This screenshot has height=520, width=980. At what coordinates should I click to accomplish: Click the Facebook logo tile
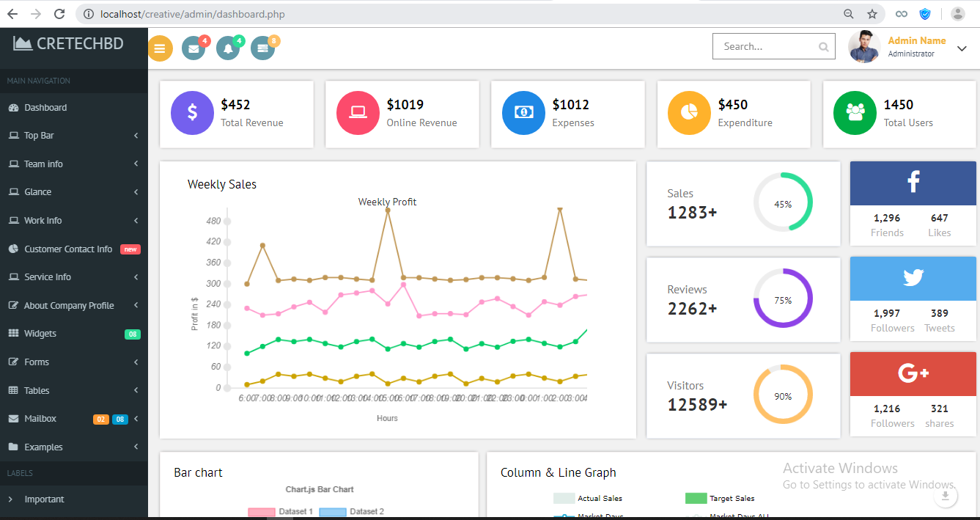[x=913, y=183]
